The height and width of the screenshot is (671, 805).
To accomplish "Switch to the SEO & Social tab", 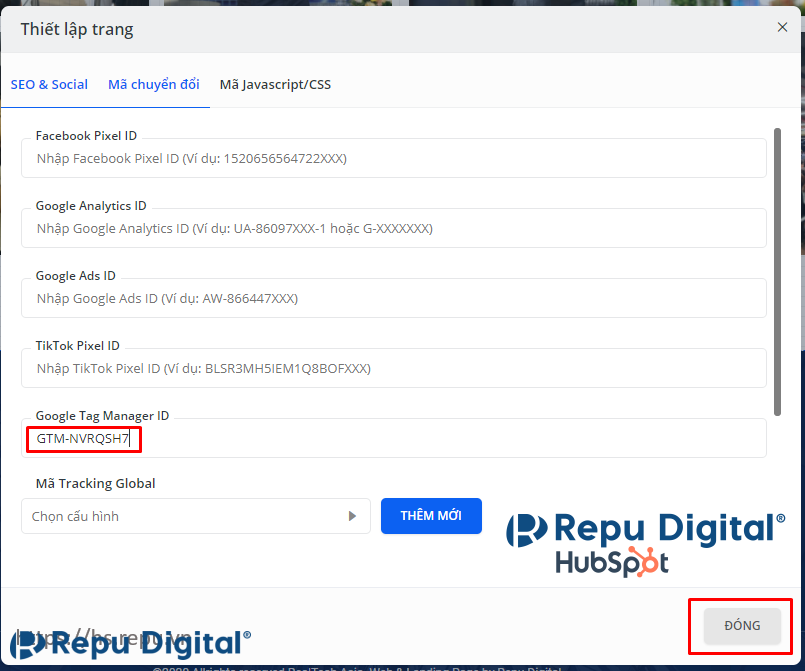I will tap(49, 85).
